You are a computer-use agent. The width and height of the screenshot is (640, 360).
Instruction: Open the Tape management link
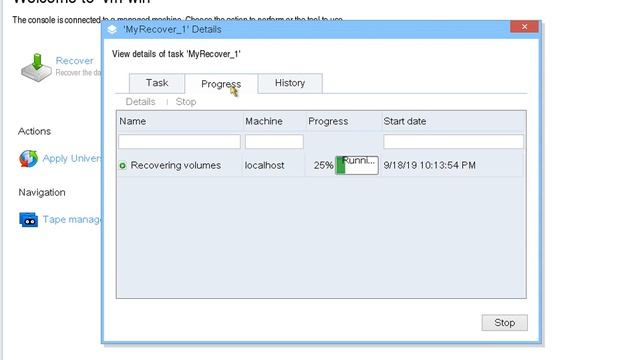pyautogui.click(x=72, y=220)
